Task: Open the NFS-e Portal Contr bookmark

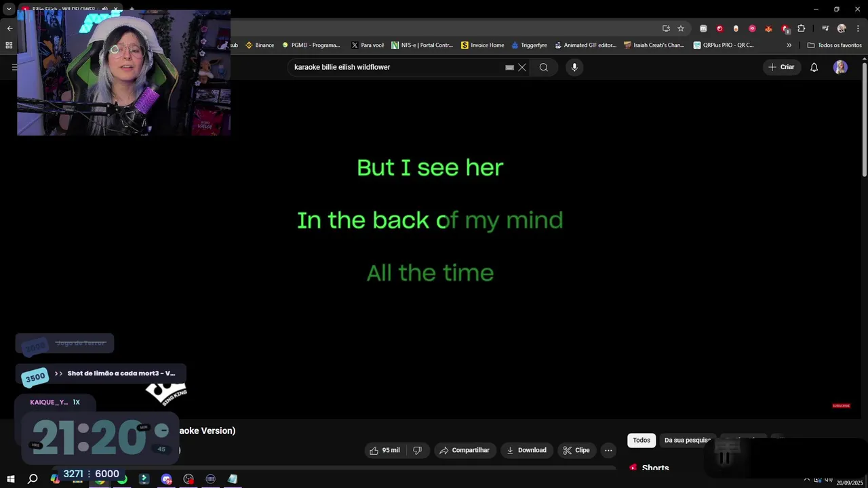Action: 422,45
